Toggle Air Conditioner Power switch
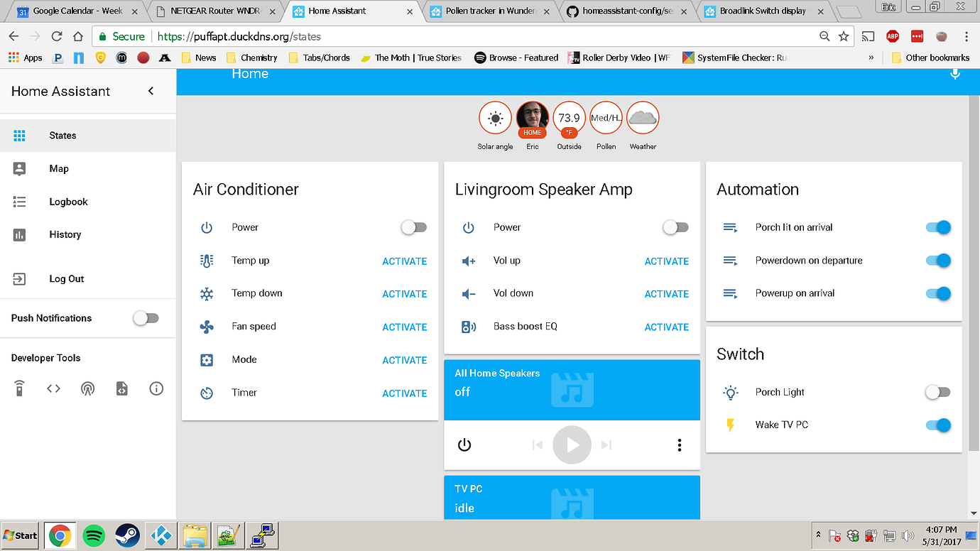 pyautogui.click(x=413, y=227)
